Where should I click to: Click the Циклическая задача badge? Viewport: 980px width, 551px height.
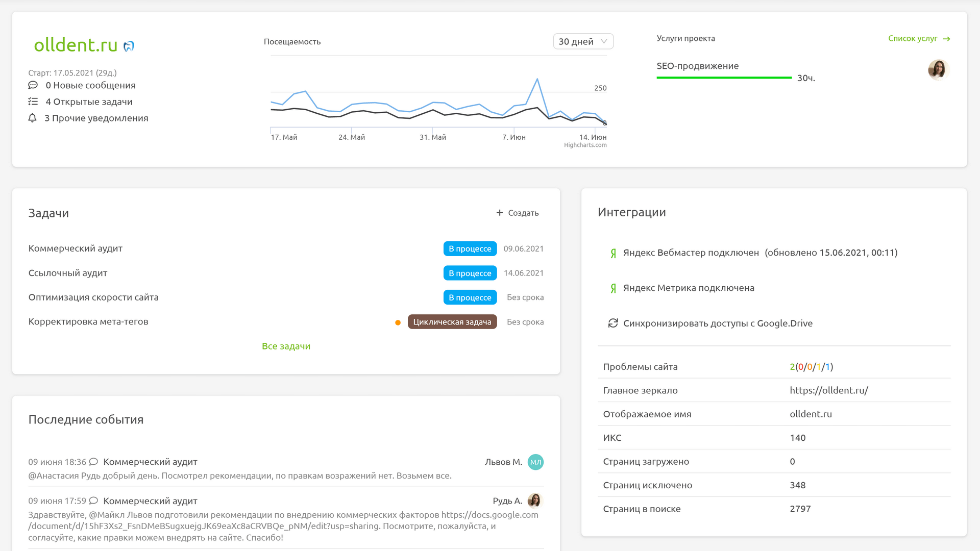(452, 322)
